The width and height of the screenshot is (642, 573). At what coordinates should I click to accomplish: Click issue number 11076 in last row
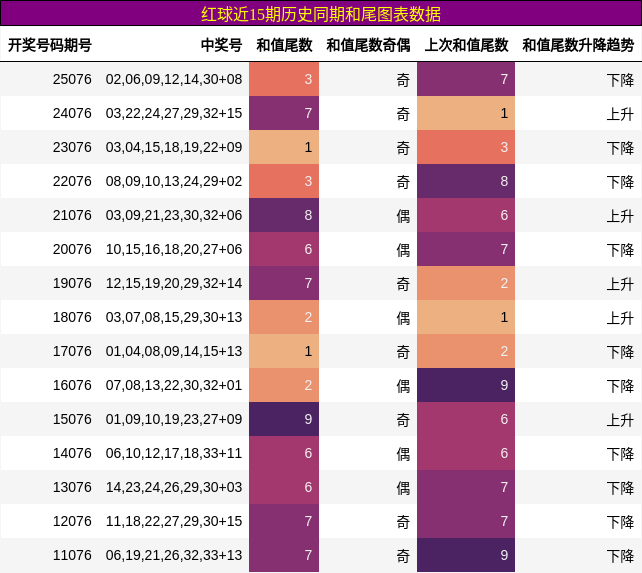[72, 555]
